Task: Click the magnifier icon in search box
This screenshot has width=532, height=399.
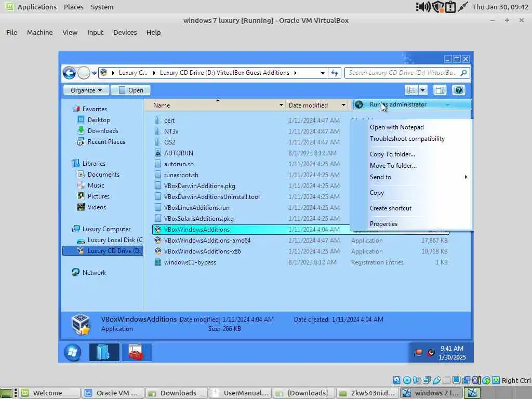Action: (x=463, y=73)
